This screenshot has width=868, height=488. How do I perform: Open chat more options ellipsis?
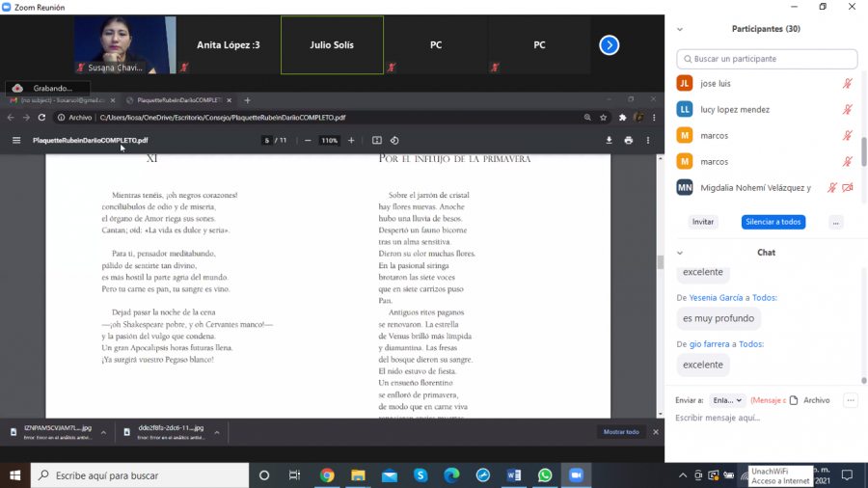tap(851, 400)
